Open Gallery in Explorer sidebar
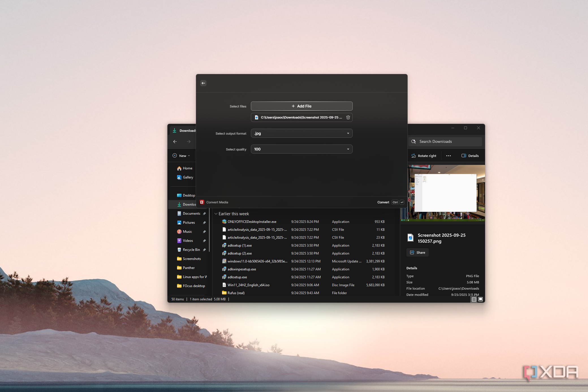The width and height of the screenshot is (588, 392). (x=185, y=177)
